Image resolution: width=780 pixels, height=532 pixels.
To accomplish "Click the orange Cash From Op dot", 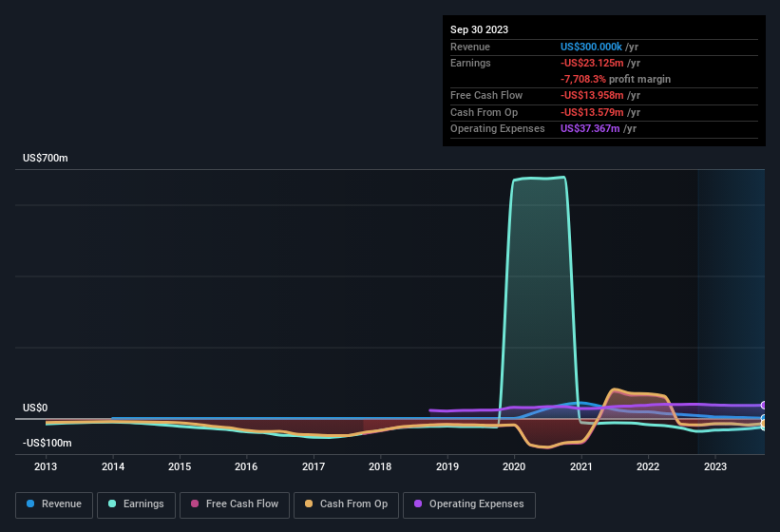I will pos(309,503).
